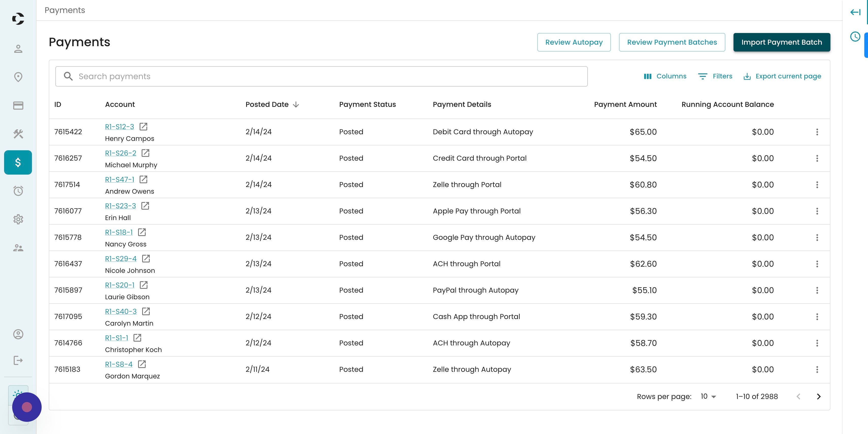Click the clock history icon at right edge
868x434 pixels.
(x=855, y=37)
